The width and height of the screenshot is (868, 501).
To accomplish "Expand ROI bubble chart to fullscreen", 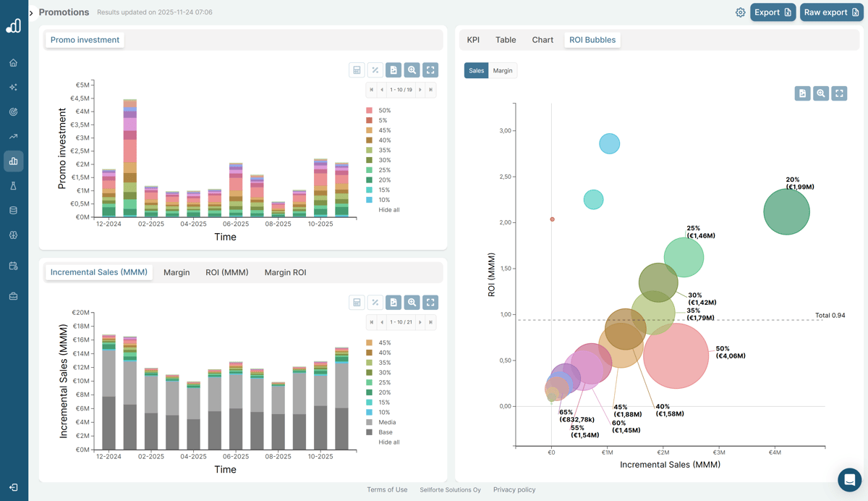I will [839, 93].
